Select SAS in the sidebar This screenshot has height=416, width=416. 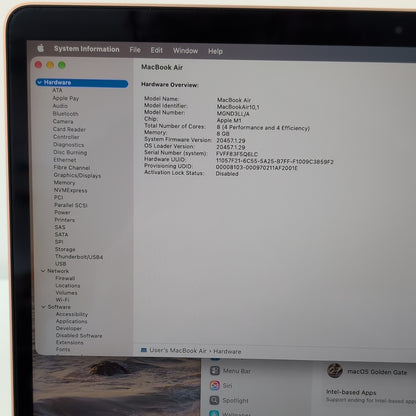coord(60,227)
